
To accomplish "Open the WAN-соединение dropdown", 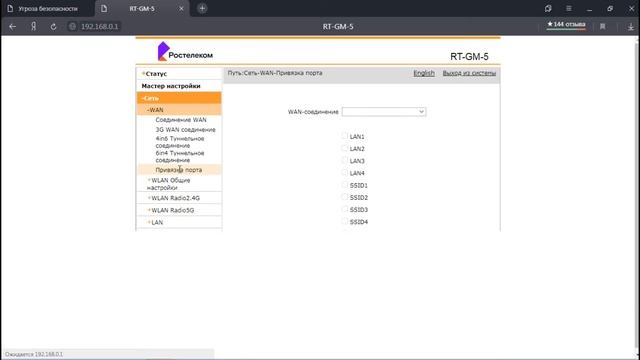I will pos(384,112).
